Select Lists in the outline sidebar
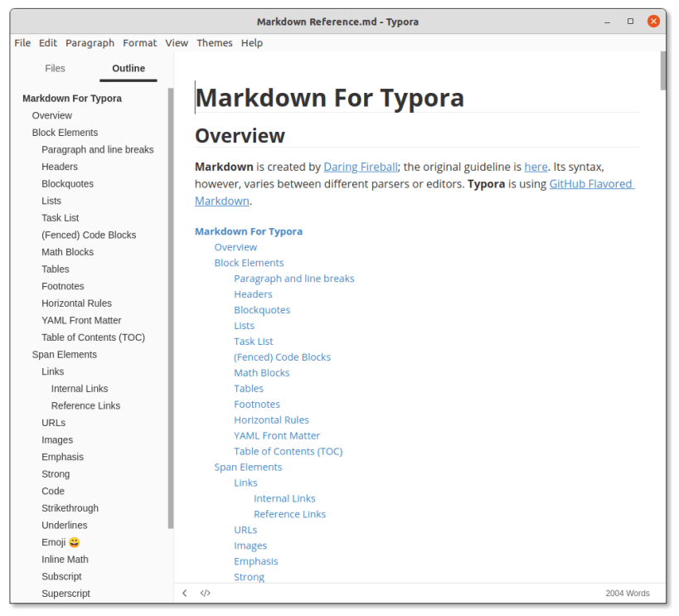Image resolution: width=679 pixels, height=616 pixels. point(51,201)
